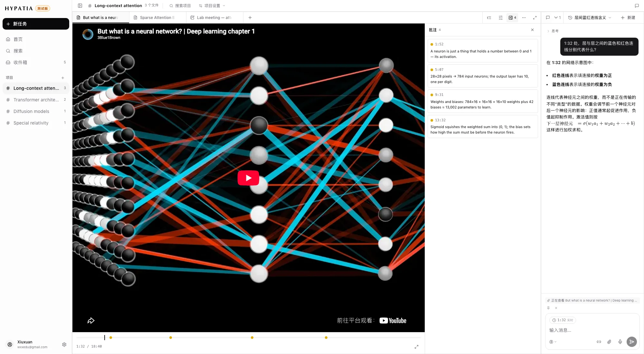This screenshot has width=644, height=354.
Task: Open the comments icon at top right
Action: point(637,6)
